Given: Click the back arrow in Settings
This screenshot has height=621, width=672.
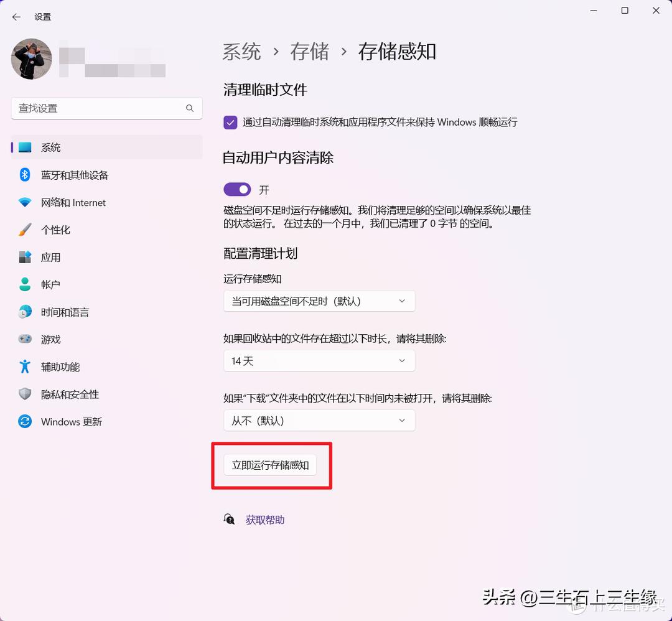Looking at the screenshot, I should tap(16, 17).
